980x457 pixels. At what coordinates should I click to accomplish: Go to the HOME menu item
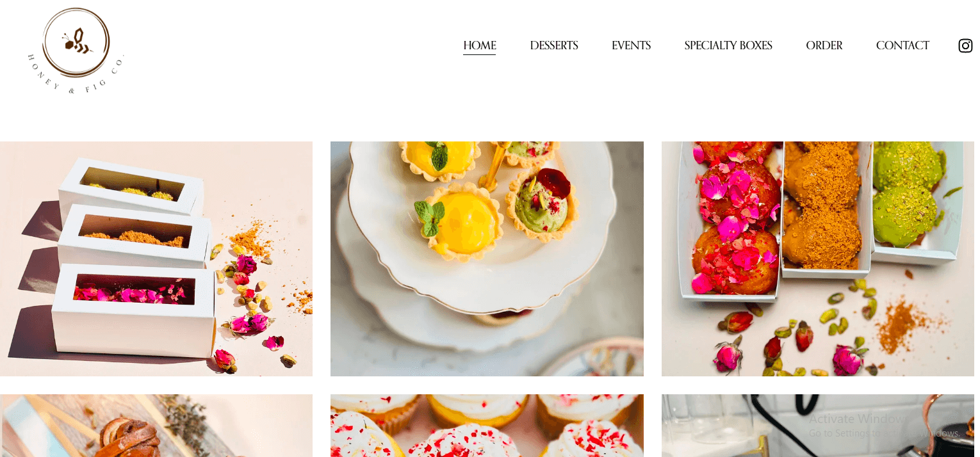pos(480,45)
